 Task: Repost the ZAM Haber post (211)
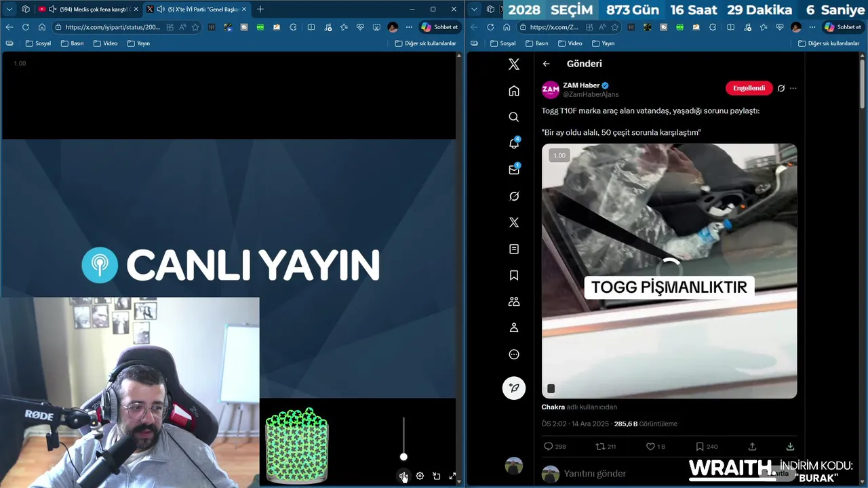click(x=606, y=447)
